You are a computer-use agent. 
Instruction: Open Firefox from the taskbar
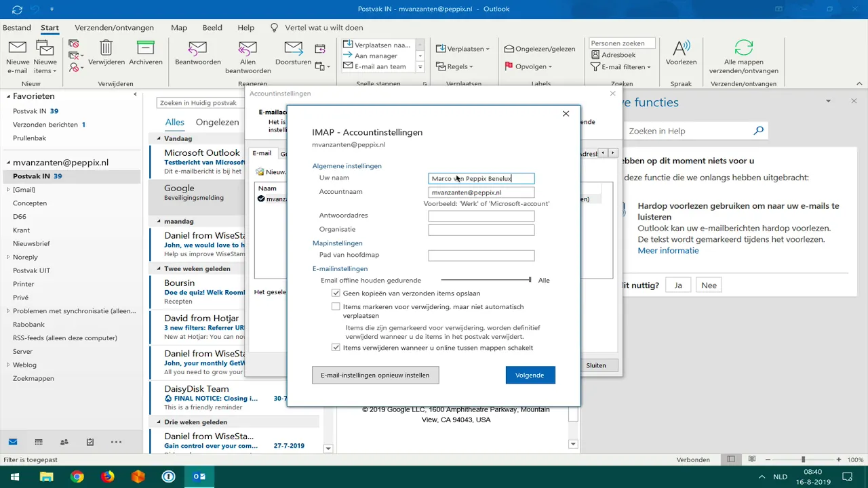pyautogui.click(x=108, y=476)
